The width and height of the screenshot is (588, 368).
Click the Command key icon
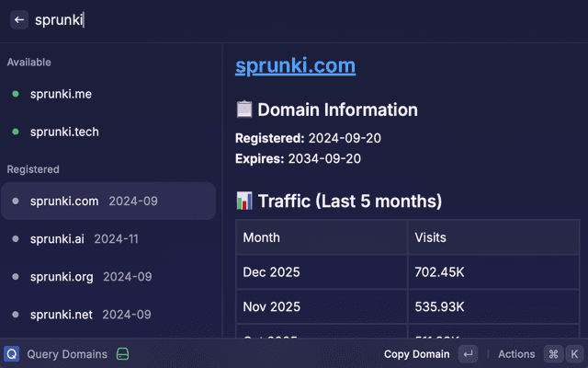pyautogui.click(x=554, y=354)
